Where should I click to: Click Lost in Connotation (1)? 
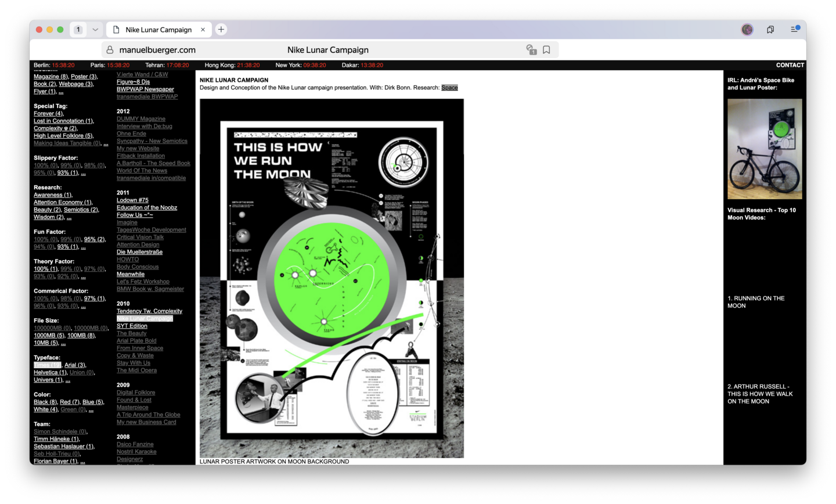(x=63, y=121)
